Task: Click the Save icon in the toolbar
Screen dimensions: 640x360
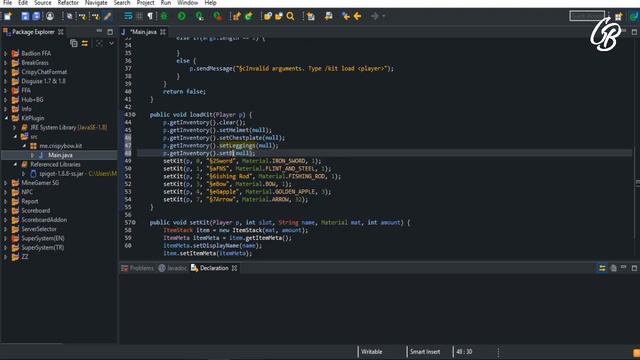Action: [x=25, y=16]
